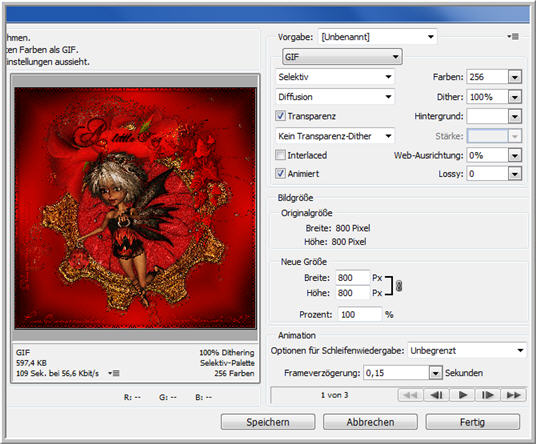Click the '597,4 KB' file size text
The image size is (536, 444).
tap(31, 363)
